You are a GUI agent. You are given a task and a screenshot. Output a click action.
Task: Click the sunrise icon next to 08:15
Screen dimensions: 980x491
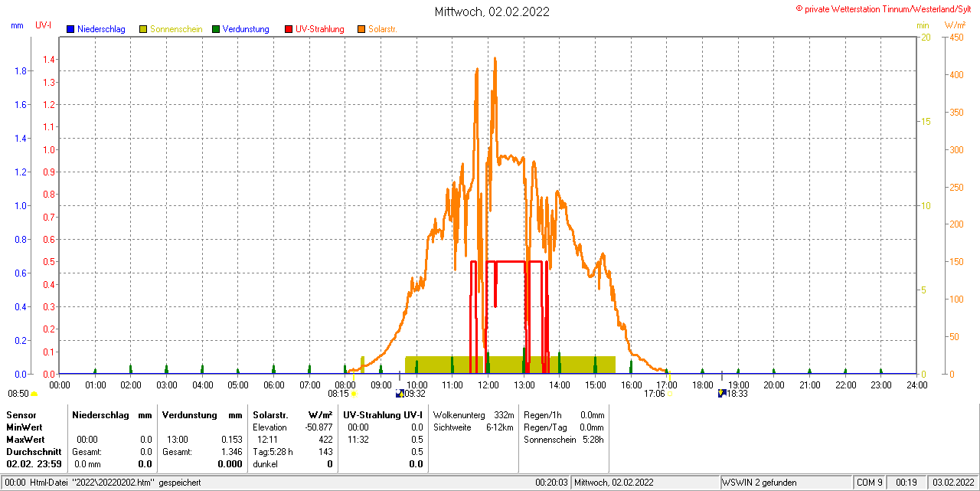(x=354, y=394)
